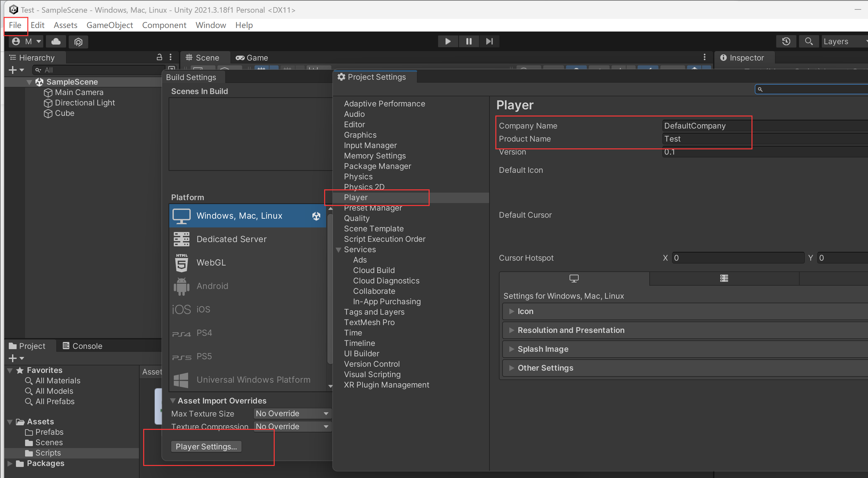The height and width of the screenshot is (478, 868).
Task: Click the Version field
Action: pos(765,152)
